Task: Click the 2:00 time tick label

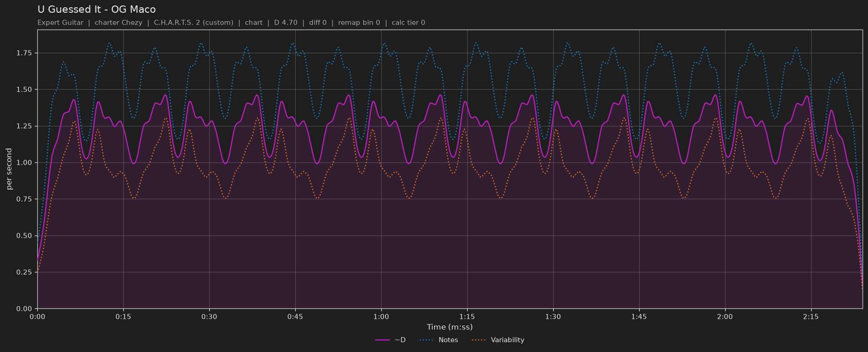Action: click(x=725, y=317)
